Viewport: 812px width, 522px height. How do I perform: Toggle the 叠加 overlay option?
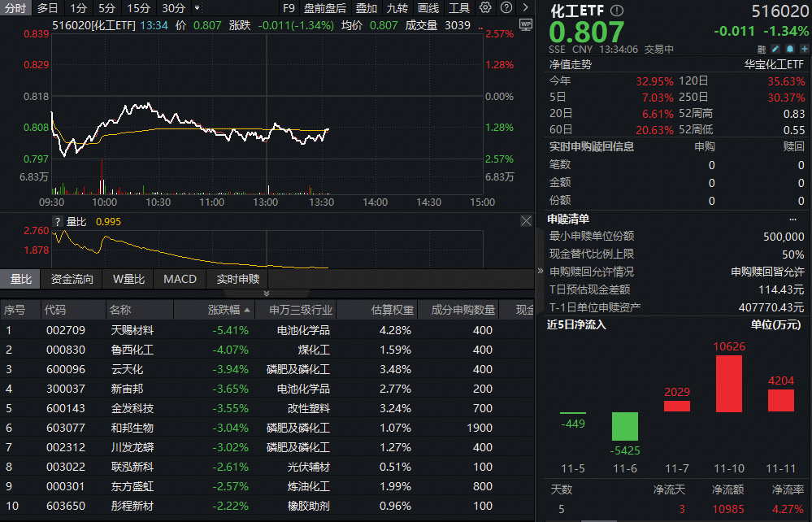[367, 8]
